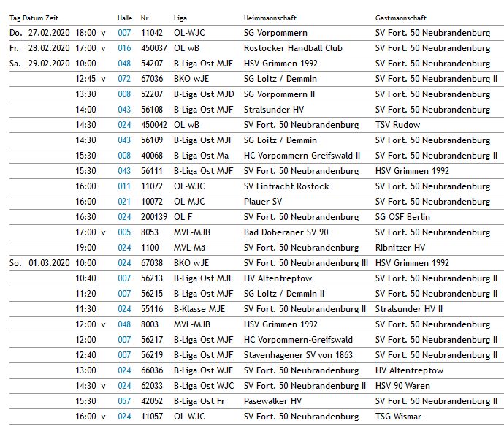Click home team 'HC Vorpommern-Greifswald II'
Image resolution: width=504 pixels, height=426 pixels.
(302, 156)
